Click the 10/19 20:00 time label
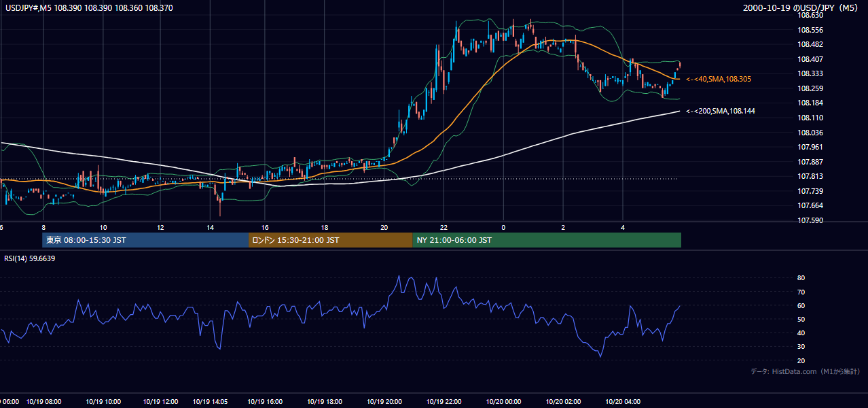Viewport: 868px width, 408px height. click(384, 402)
